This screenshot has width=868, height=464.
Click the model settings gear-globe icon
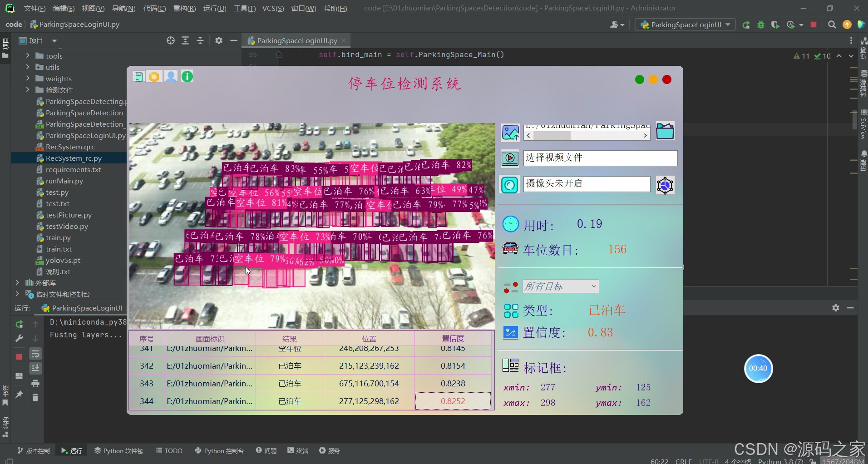pyautogui.click(x=665, y=185)
